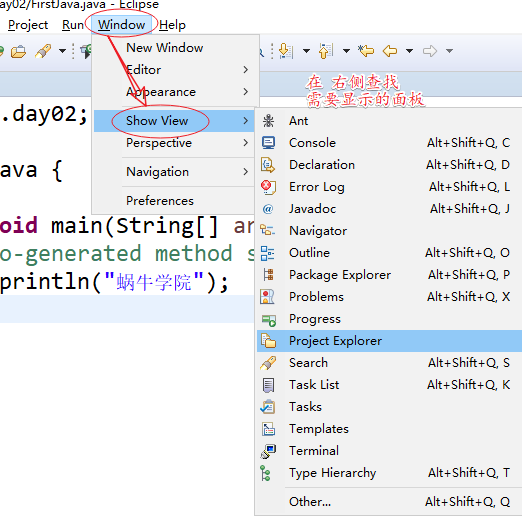Viewport: 522px width, 518px height.
Task: Select Show View menu entry
Action: point(174,121)
